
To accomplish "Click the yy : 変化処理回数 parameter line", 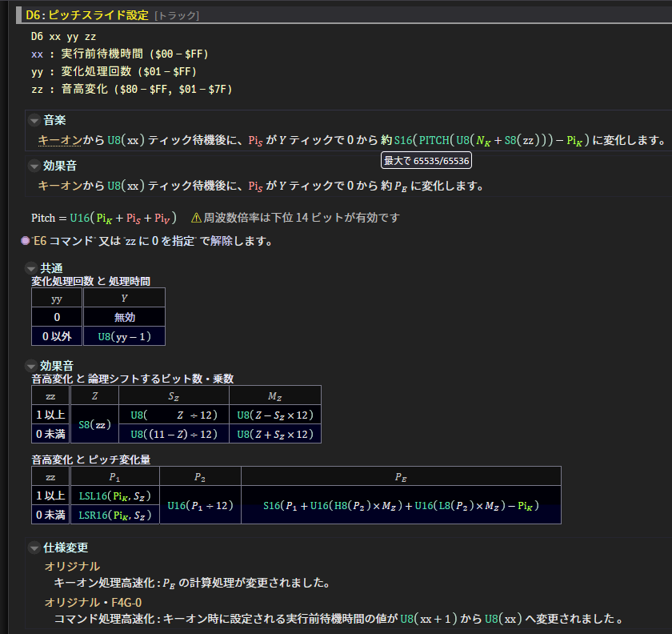I will tap(114, 71).
